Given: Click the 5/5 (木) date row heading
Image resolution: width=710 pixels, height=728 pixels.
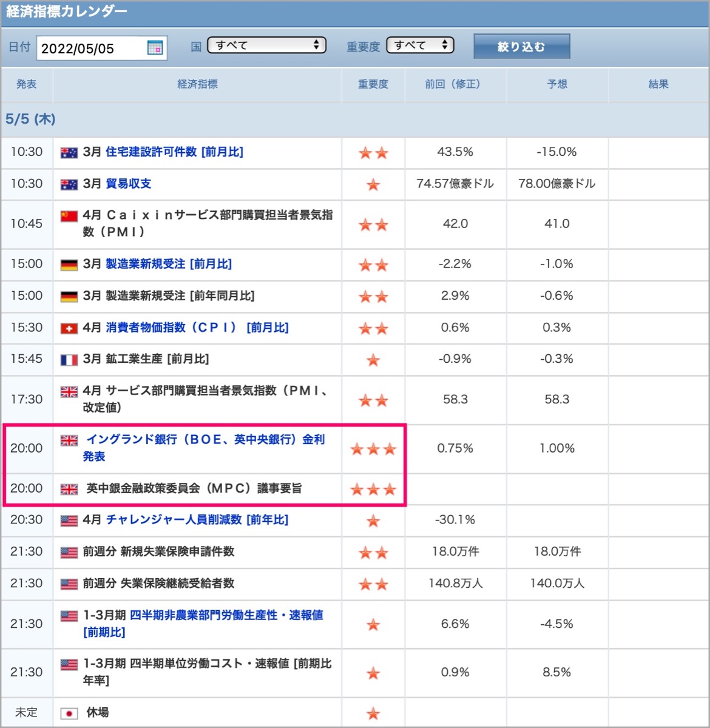Looking at the screenshot, I should 30,119.
